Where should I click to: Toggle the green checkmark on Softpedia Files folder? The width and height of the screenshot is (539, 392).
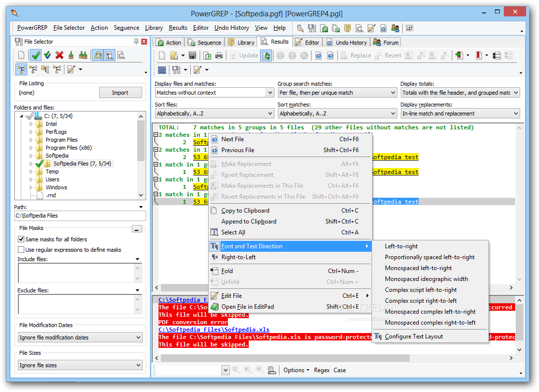click(39, 164)
